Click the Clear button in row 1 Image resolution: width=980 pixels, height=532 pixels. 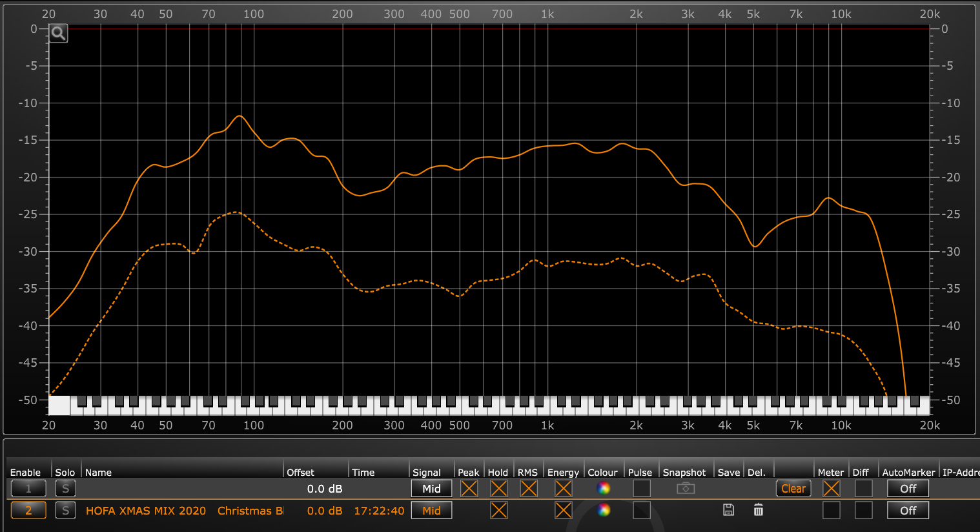tap(793, 489)
